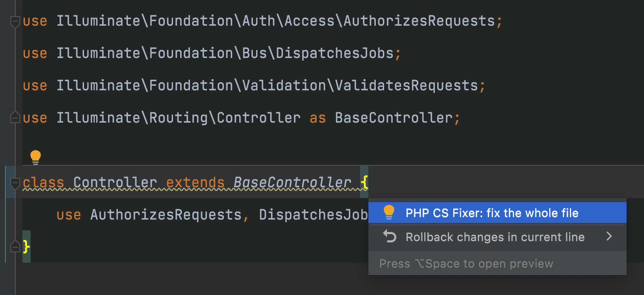
Task: Click AuthorizesRequests in the trait use statement
Action: [166, 215]
